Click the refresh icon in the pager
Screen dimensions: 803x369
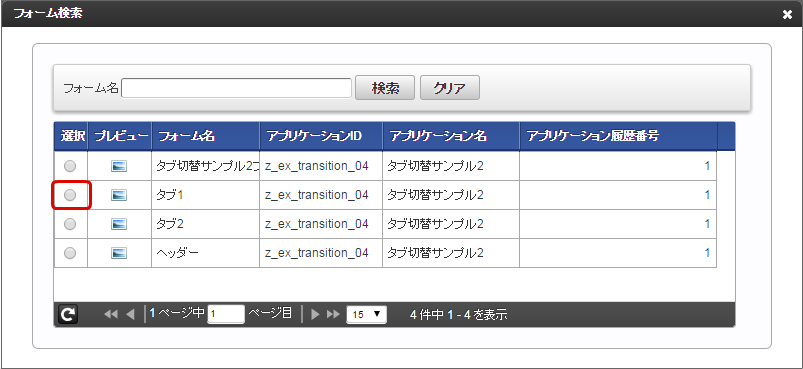(68, 314)
